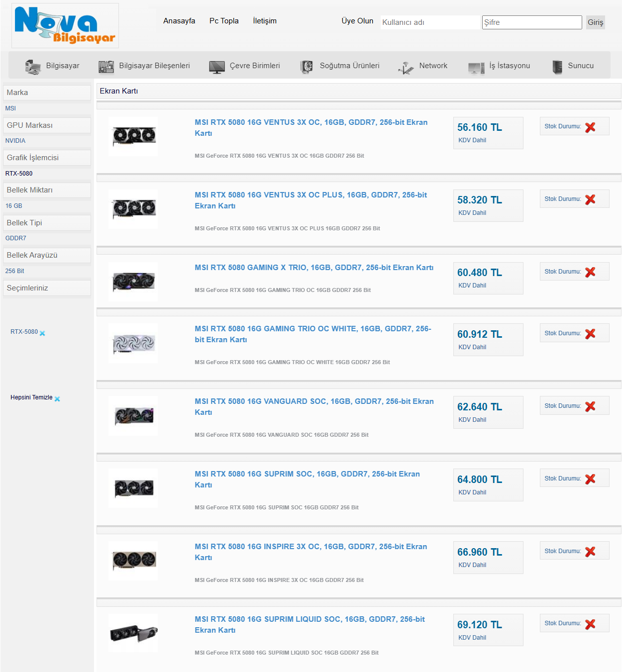Click stock status X icon for 56.160 TL card

(590, 127)
